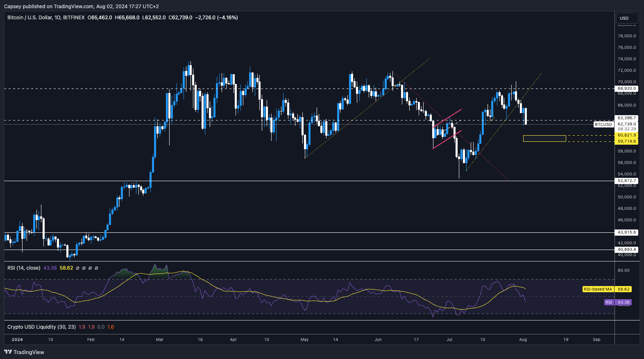
Task: Click the Feb label on the time axis
Action: (x=91, y=340)
